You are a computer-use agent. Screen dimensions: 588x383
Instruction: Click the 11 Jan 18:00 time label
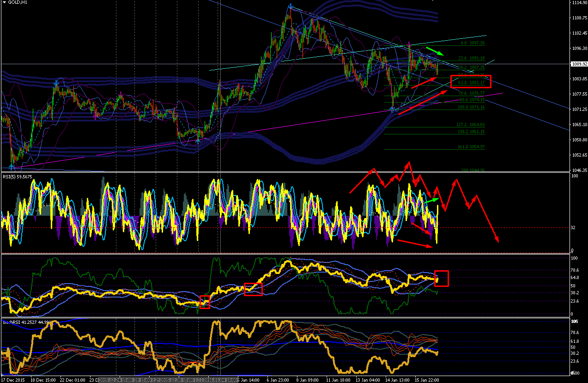(338, 380)
